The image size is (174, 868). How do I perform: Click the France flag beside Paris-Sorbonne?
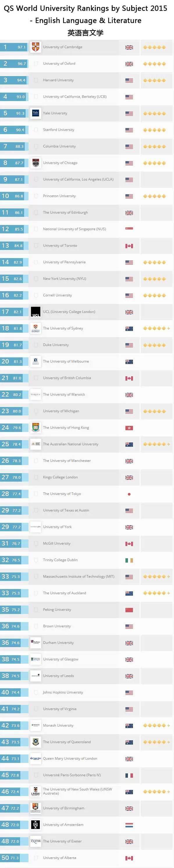point(129,775)
